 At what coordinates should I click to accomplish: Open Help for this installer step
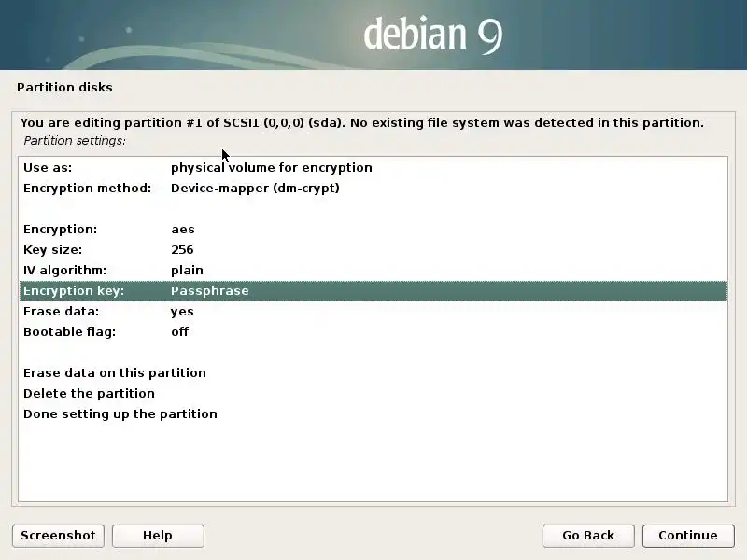coord(158,536)
